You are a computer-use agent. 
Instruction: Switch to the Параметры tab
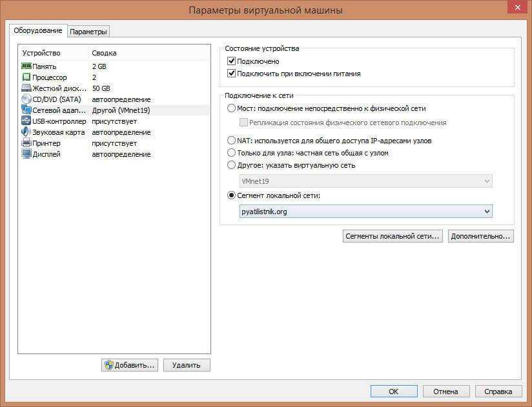(88, 32)
